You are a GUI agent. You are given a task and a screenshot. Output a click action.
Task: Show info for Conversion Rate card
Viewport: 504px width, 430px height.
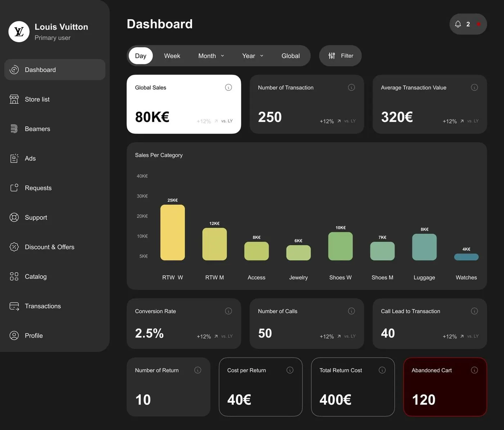pos(228,311)
